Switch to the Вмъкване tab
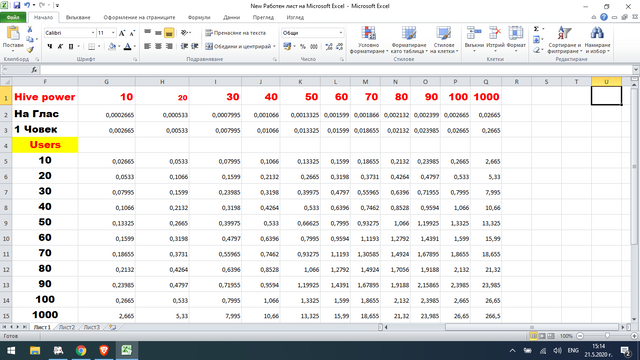Image resolution: width=640 pixels, height=360 pixels. (78, 18)
